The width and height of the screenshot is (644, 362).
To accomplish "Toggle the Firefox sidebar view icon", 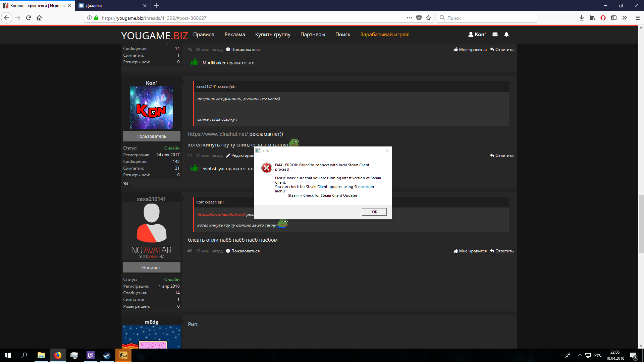I will click(x=613, y=18).
